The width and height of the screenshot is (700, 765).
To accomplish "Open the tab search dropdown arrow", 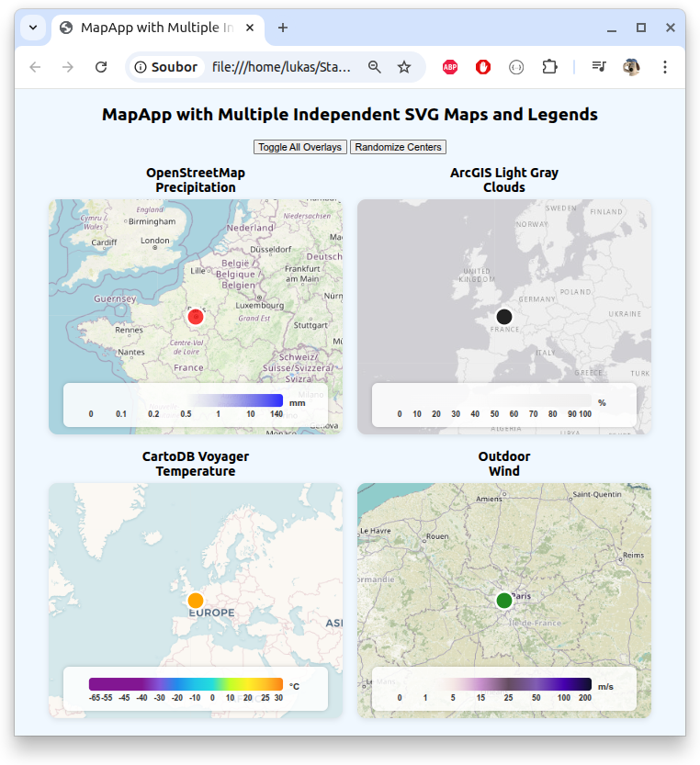I will click(x=33, y=28).
